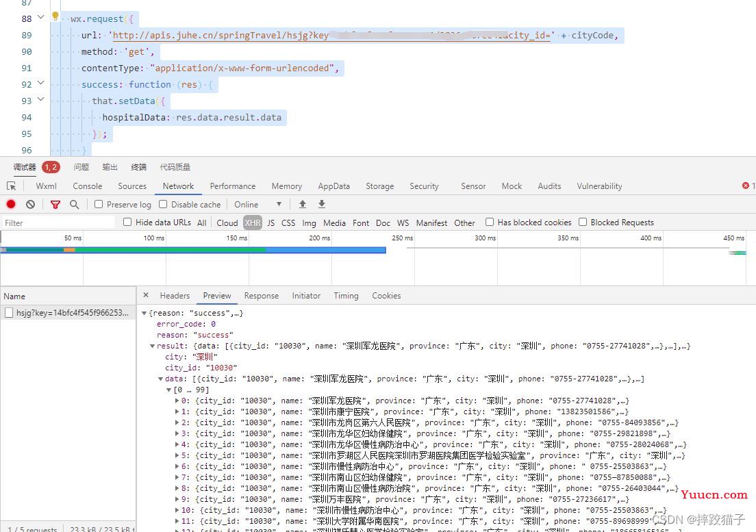Toggle the network filter funnel icon

pos(55,204)
